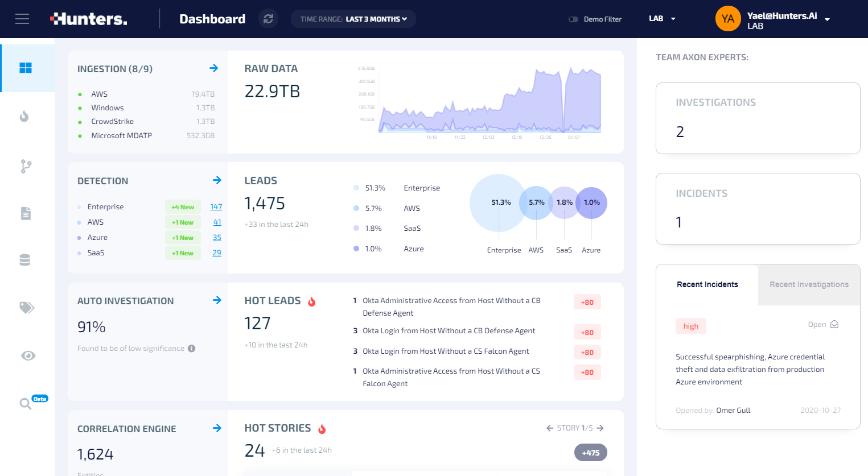Open the spearphishing Azure incident description
The image size is (868, 476).
pyautogui.click(x=750, y=369)
